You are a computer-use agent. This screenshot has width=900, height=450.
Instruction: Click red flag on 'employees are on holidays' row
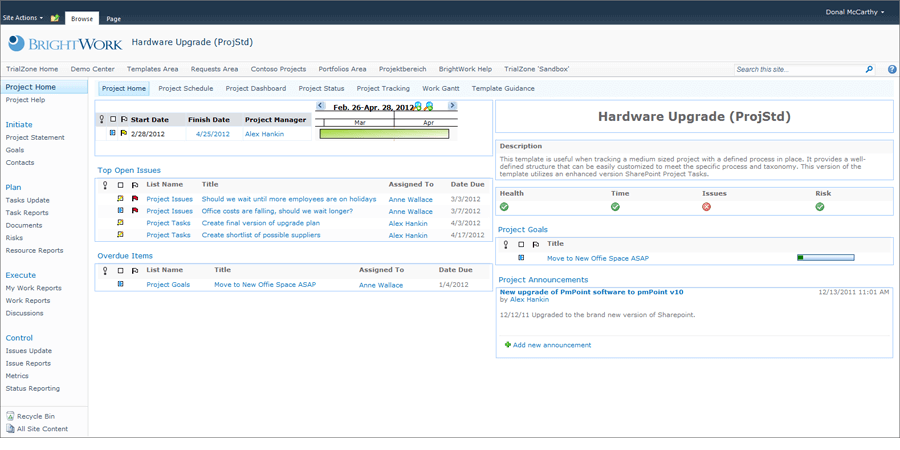click(x=135, y=199)
